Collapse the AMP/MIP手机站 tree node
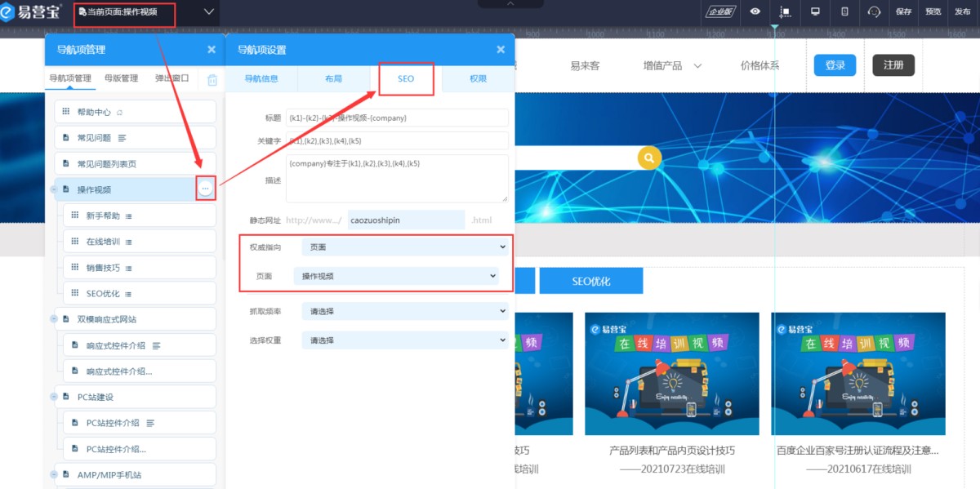 (53, 474)
